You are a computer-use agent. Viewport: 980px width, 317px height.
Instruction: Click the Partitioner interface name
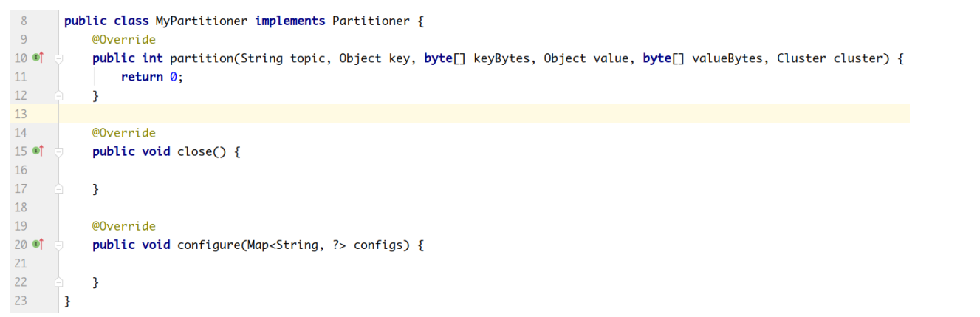371,21
